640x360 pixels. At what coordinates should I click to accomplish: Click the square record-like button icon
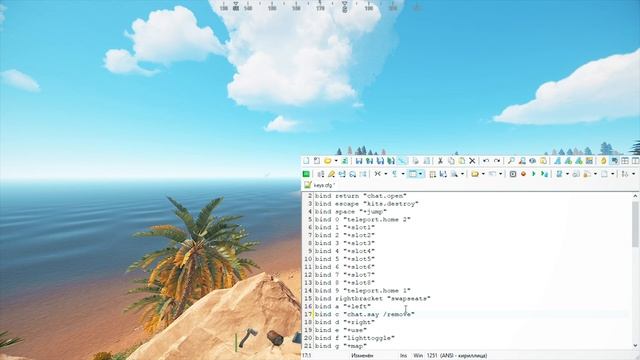point(513,174)
